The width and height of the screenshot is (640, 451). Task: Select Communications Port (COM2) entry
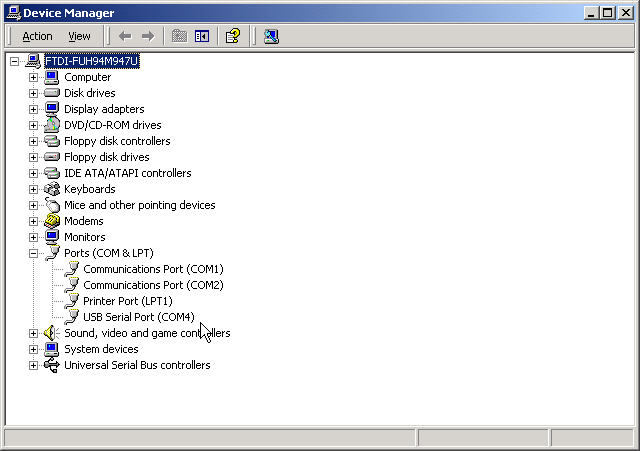click(153, 285)
